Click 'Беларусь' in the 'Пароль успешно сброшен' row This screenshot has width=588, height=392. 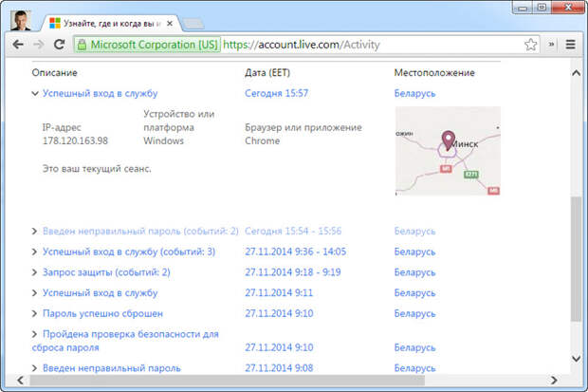coord(414,313)
